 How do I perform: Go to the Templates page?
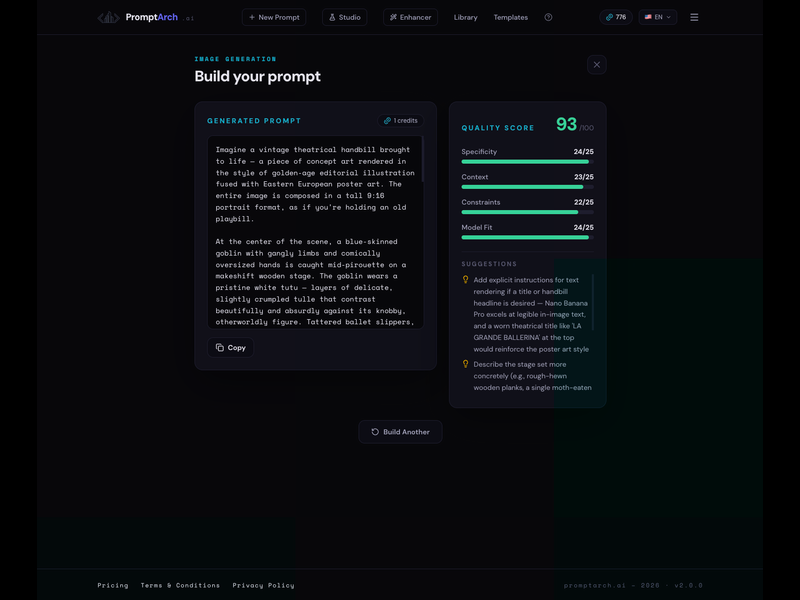[x=510, y=17]
